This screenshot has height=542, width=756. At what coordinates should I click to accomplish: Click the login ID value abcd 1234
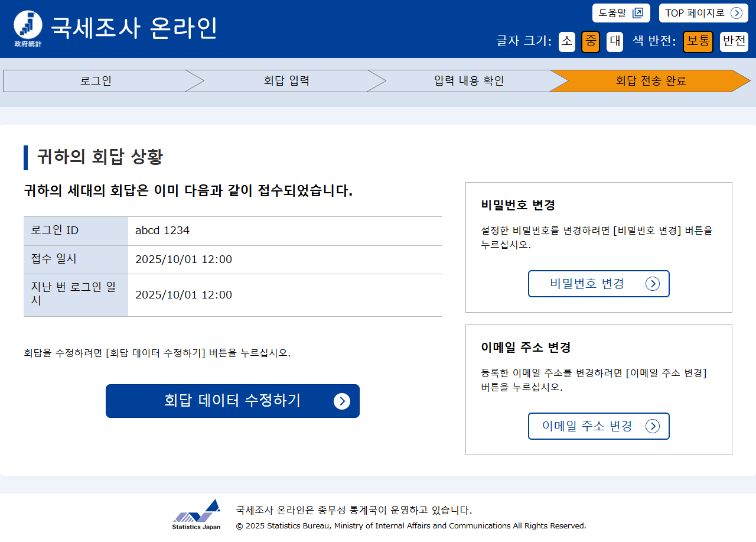[x=162, y=231]
